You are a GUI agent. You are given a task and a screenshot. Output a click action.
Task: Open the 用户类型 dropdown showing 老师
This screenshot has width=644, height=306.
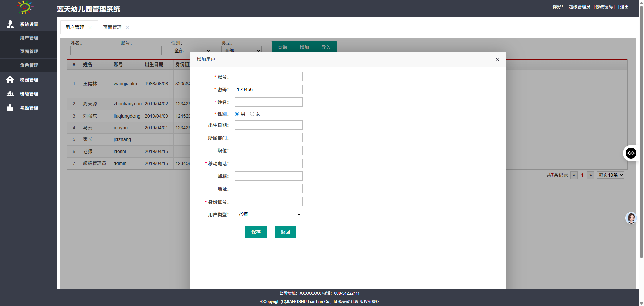coord(268,214)
